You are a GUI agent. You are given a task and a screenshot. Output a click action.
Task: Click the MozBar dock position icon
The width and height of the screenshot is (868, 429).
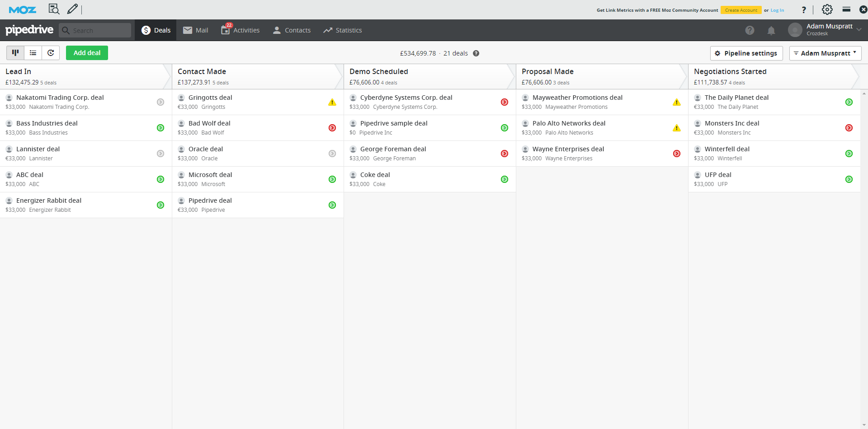click(846, 9)
